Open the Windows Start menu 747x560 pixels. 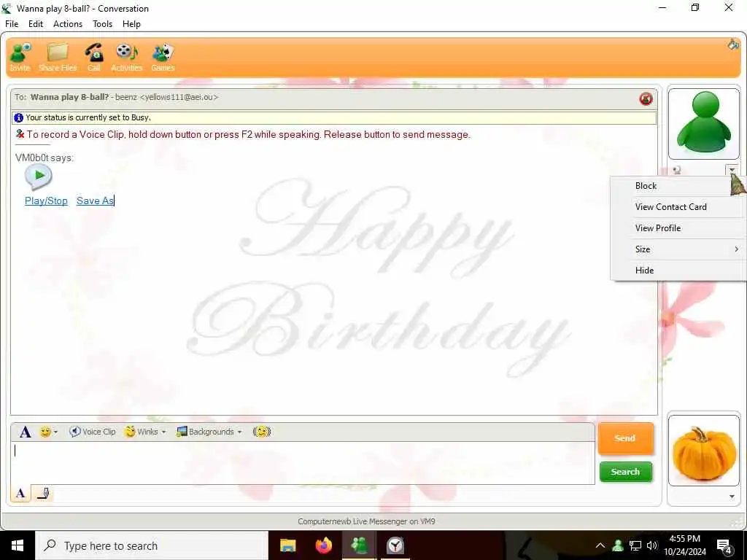pos(18,545)
